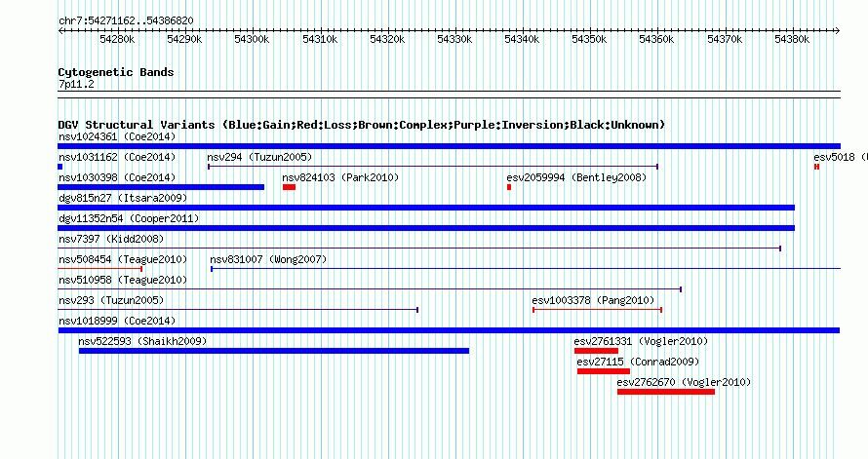Select the nsv831007 thin blue line
Image resolution: width=868 pixels, height=459 pixels.
tap(526, 269)
